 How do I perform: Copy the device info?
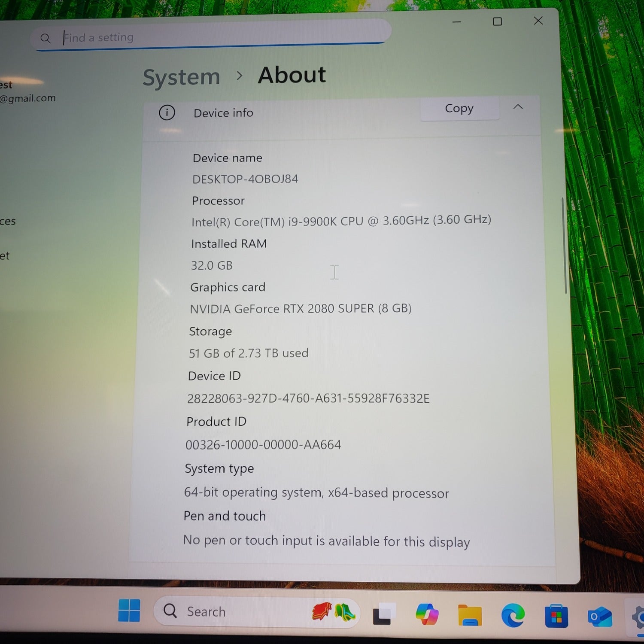(459, 109)
